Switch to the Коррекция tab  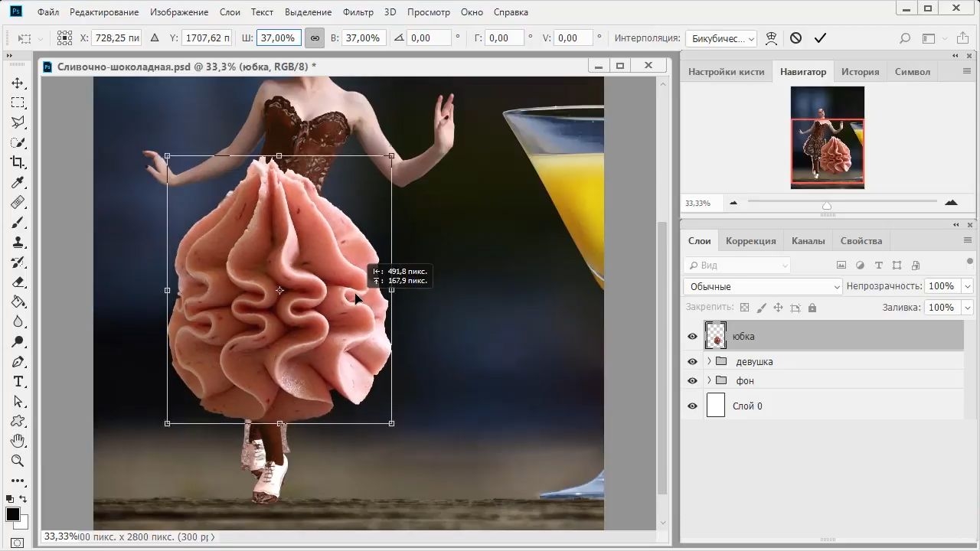[x=750, y=240]
